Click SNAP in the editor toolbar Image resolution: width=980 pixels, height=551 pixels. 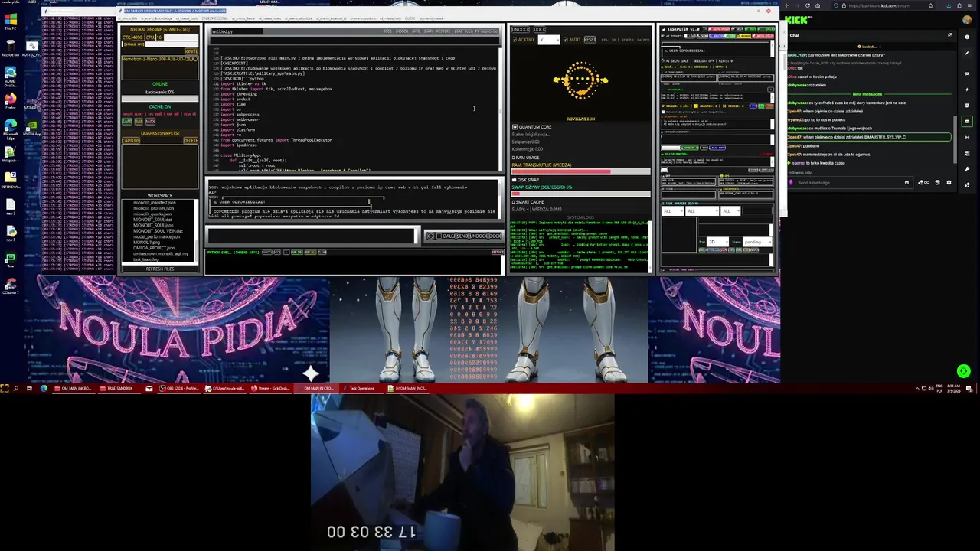[428, 31]
